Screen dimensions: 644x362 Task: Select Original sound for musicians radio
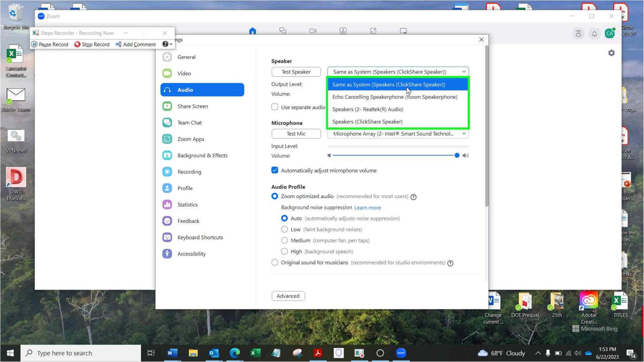274,262
